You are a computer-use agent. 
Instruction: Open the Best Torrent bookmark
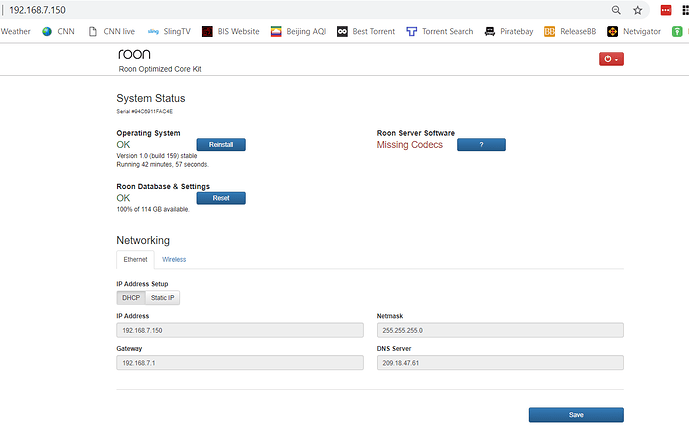[x=366, y=32]
